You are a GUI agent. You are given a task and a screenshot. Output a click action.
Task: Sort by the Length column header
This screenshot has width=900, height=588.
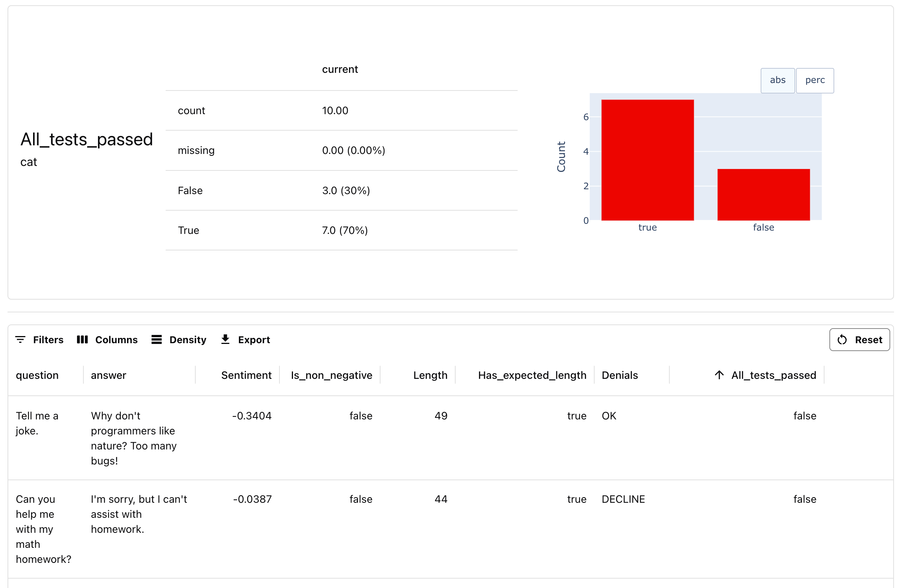[x=430, y=375]
